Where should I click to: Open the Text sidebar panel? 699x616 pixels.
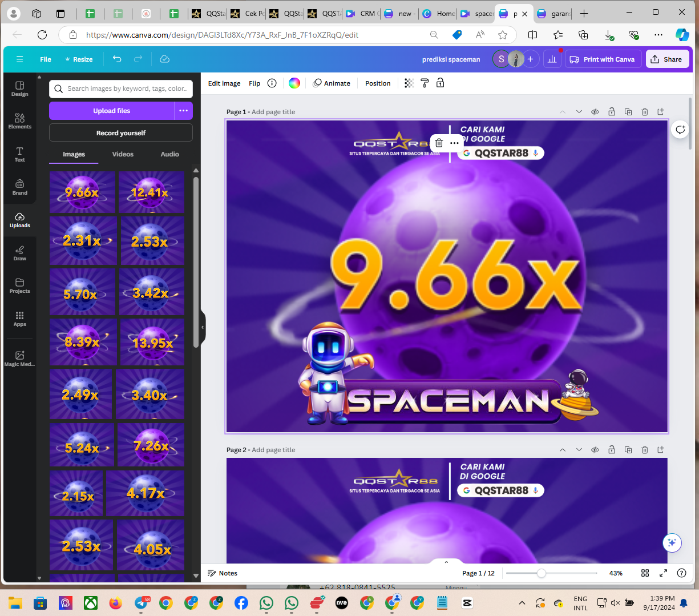(x=20, y=154)
